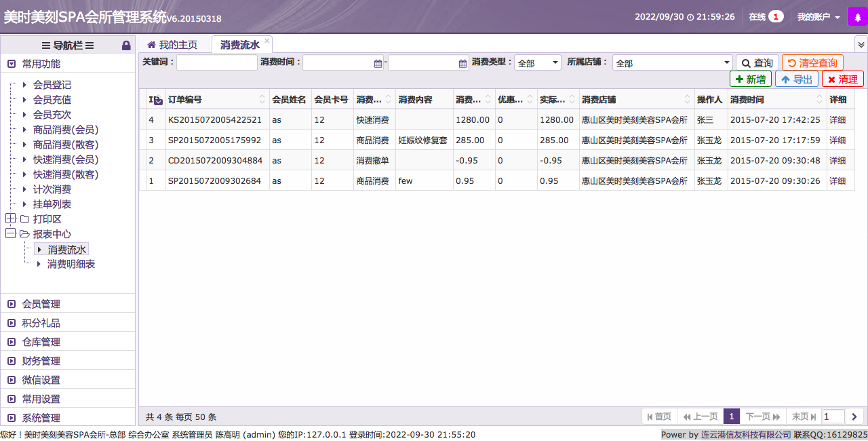Close the 消费流水 tab
This screenshot has width=868, height=441.
click(267, 41)
